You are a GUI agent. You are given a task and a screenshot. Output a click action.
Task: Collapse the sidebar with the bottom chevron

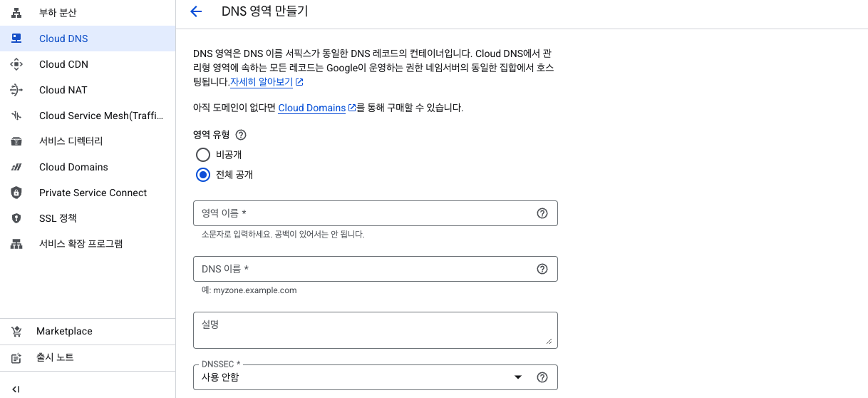pos(16,389)
